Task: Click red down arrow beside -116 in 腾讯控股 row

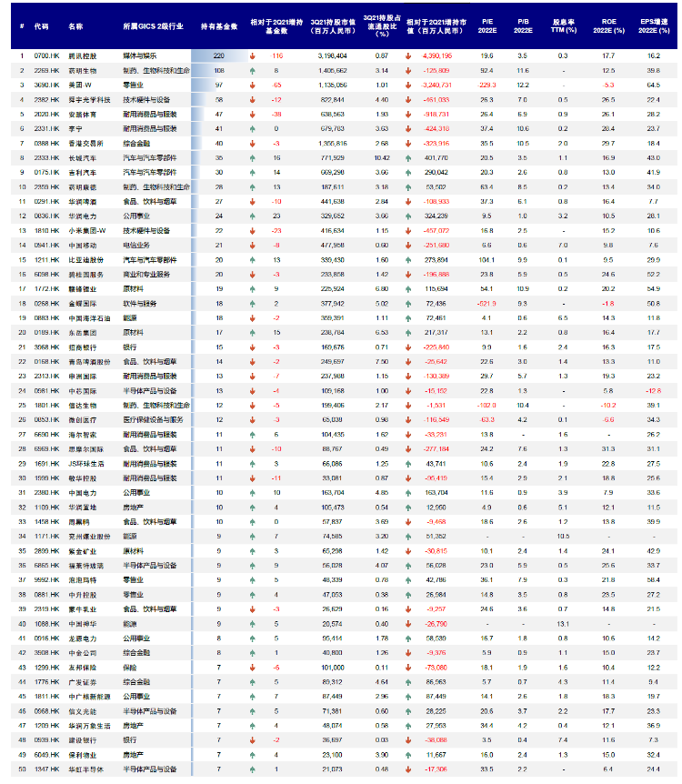Action: pos(253,56)
